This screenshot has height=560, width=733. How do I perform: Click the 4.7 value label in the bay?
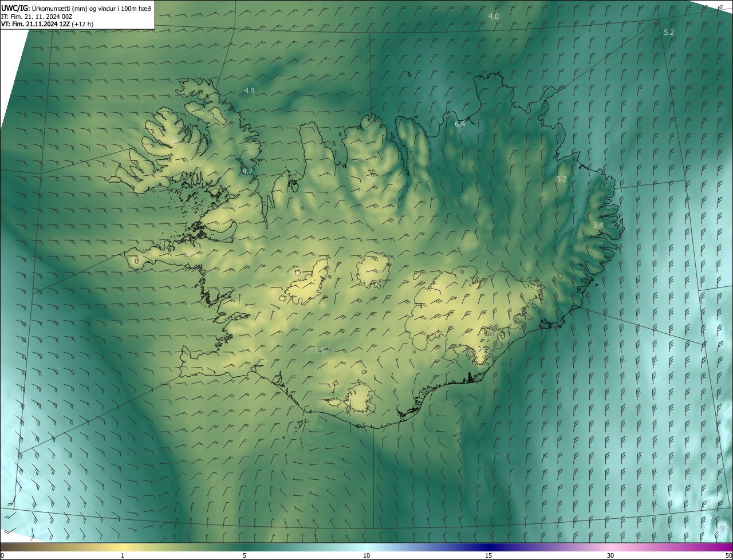click(x=247, y=171)
